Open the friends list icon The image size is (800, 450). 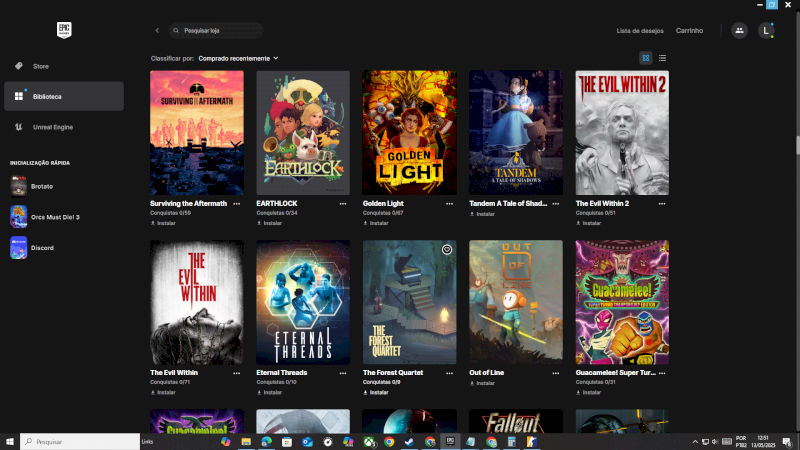(x=739, y=31)
